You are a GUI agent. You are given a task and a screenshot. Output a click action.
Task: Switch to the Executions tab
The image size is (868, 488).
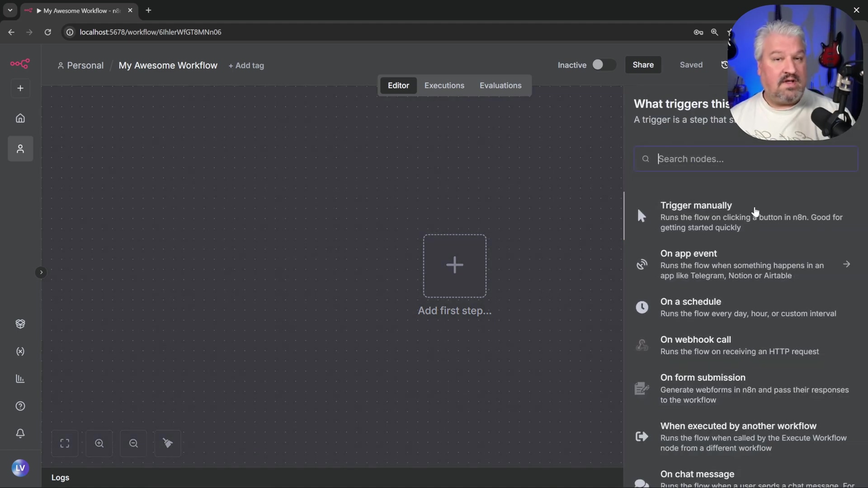pyautogui.click(x=444, y=85)
